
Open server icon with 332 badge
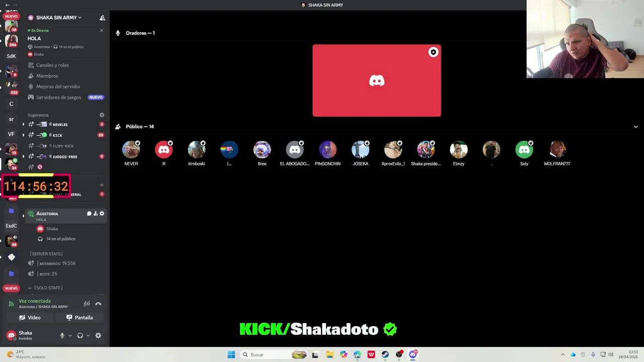(x=11, y=87)
